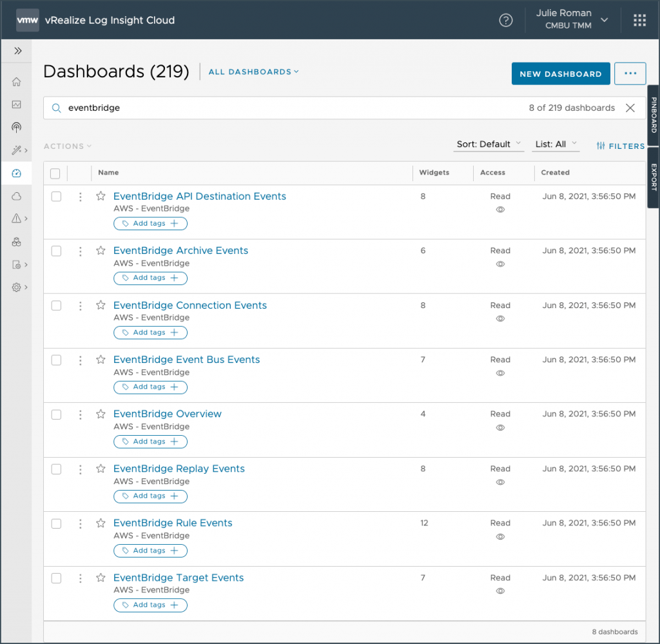This screenshot has height=644, width=660.
Task: Check EventBridge API Destination Events row checkbox
Action: (57, 197)
